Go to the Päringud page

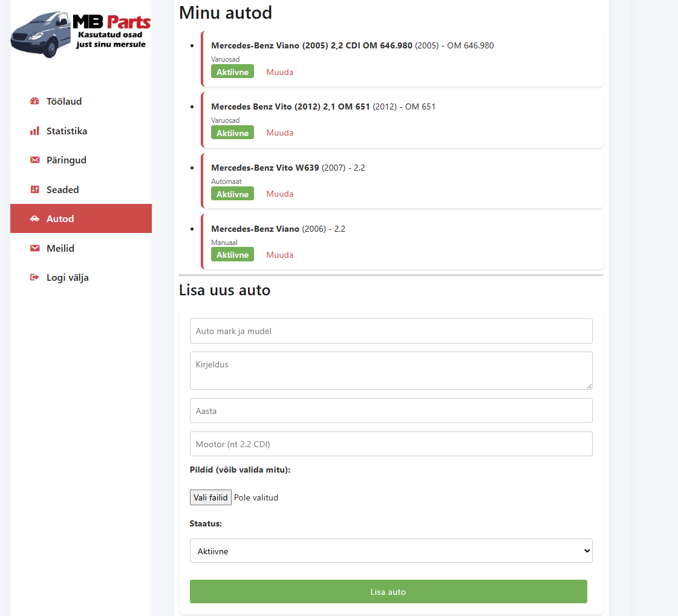pos(66,160)
